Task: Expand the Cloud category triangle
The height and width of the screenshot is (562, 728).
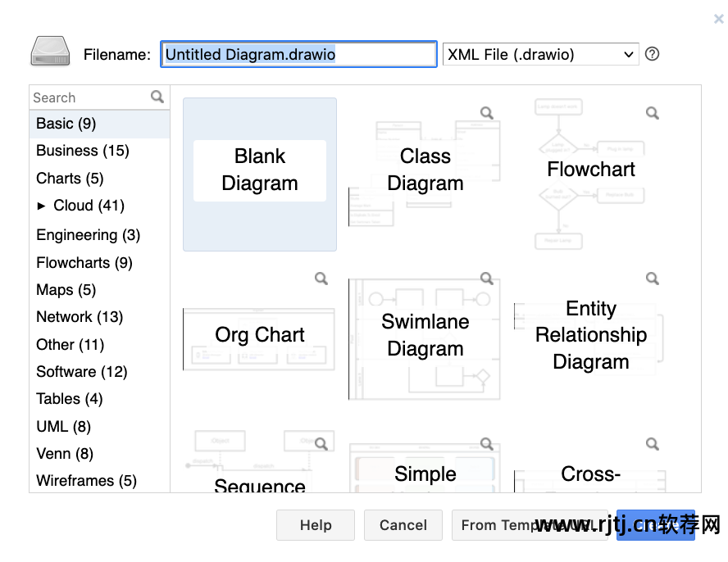Action: (42, 206)
